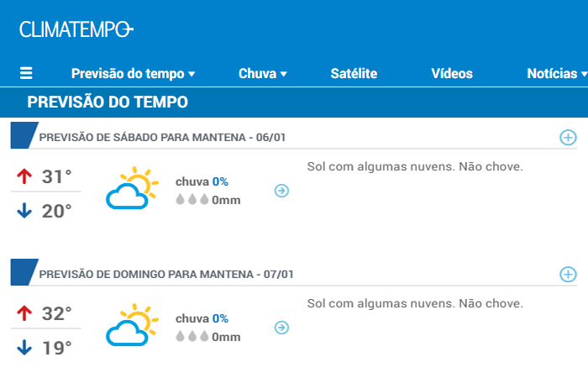
Task: Click Saturday's rain droplets 0mm indicator
Action: click(x=208, y=200)
